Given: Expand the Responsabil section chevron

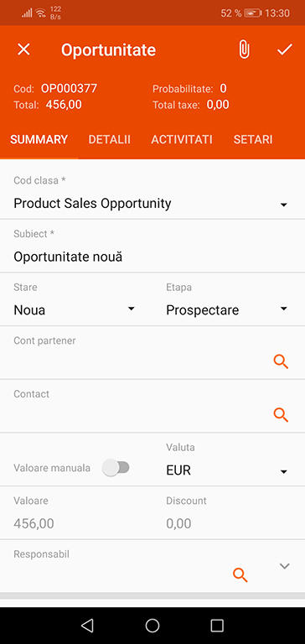Looking at the screenshot, I should (285, 566).
